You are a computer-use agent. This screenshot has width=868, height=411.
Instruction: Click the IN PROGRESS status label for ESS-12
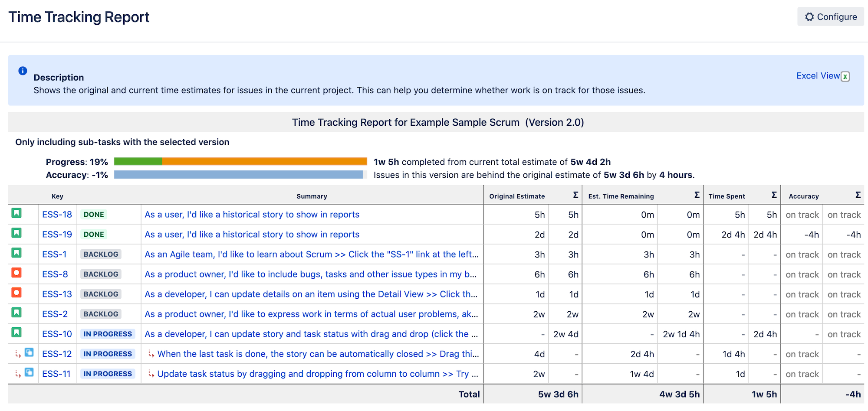click(x=108, y=354)
